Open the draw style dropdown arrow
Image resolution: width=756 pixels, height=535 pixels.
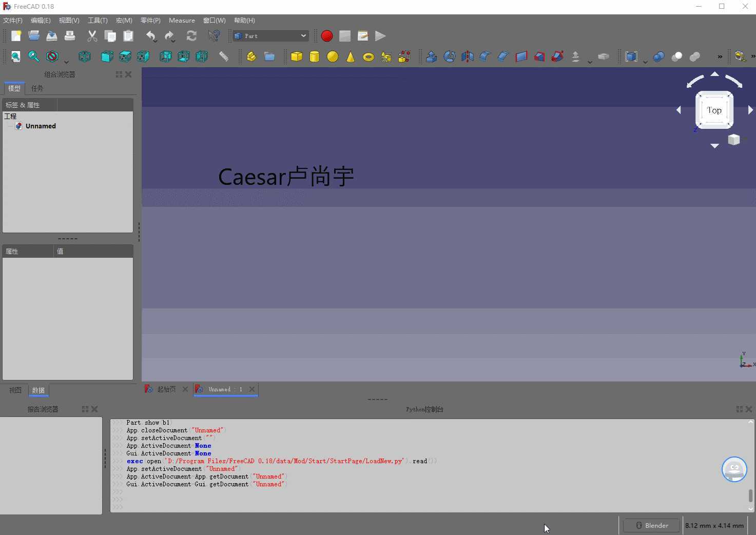pos(66,62)
